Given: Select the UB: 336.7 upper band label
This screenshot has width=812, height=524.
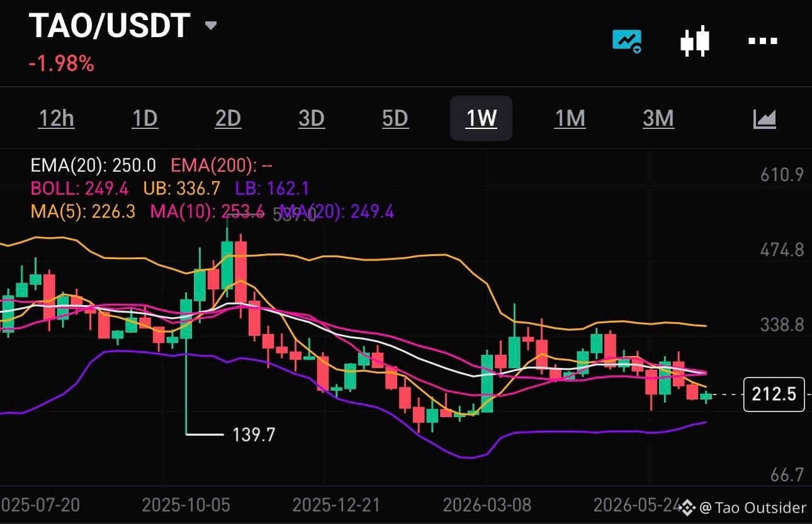Looking at the screenshot, I should pyautogui.click(x=182, y=188).
